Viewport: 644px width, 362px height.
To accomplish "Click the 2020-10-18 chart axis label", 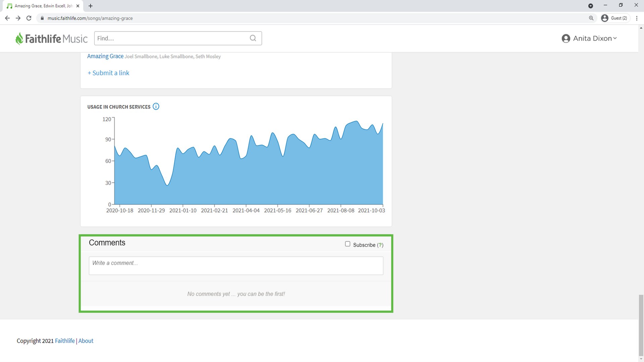I will coord(120,210).
